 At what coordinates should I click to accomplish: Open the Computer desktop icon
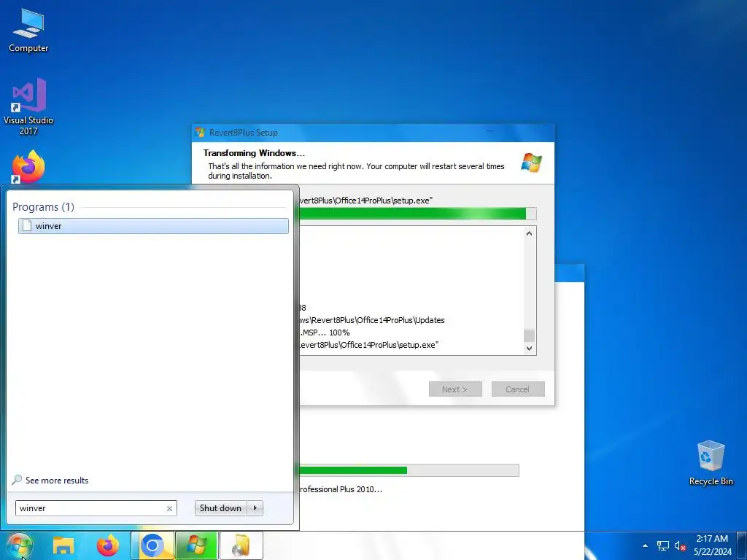pos(28,31)
